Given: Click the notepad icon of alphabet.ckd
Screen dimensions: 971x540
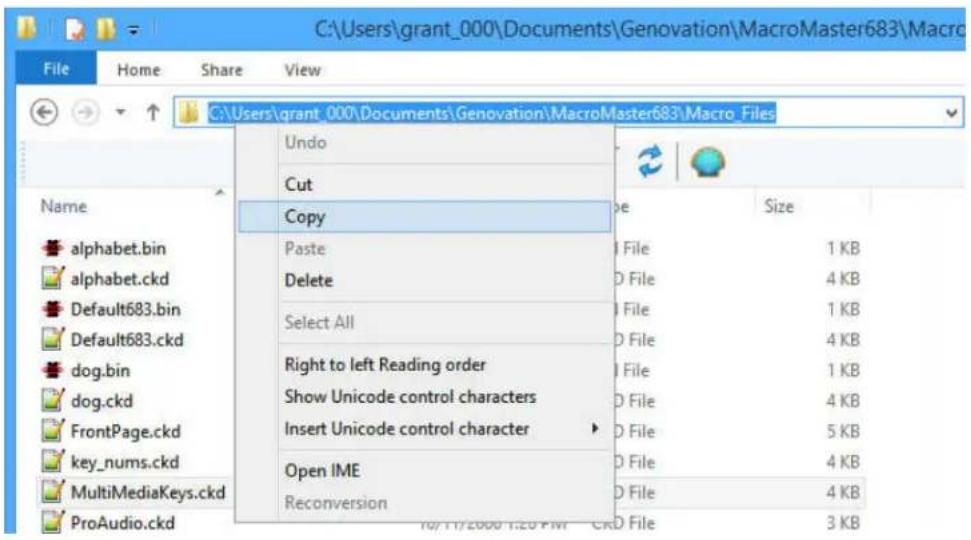Looking at the screenshot, I should tap(53, 278).
